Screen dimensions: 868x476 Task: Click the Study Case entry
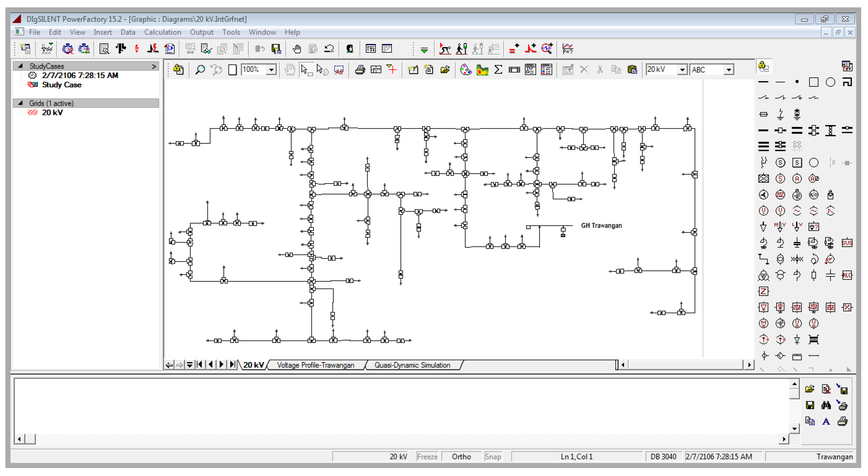click(61, 85)
